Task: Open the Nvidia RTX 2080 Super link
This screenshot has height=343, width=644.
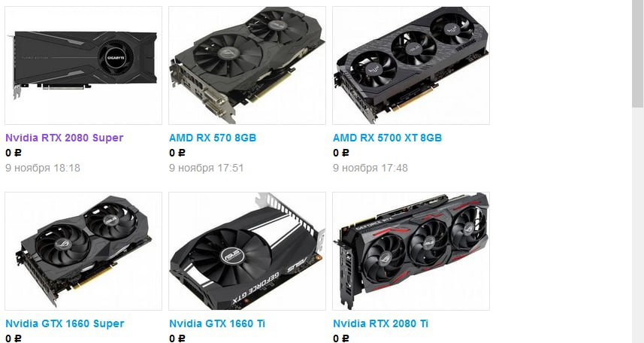Action: click(64, 138)
